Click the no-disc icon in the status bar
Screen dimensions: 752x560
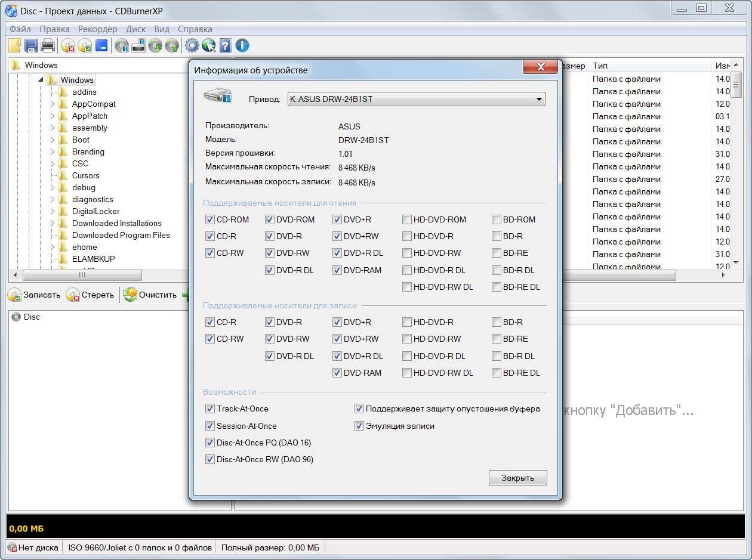click(x=11, y=547)
